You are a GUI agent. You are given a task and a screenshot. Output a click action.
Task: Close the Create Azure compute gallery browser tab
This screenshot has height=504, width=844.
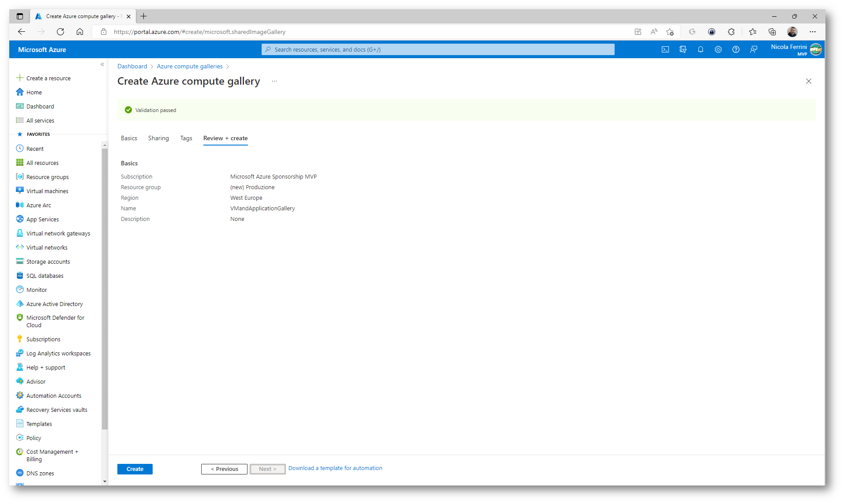(128, 16)
